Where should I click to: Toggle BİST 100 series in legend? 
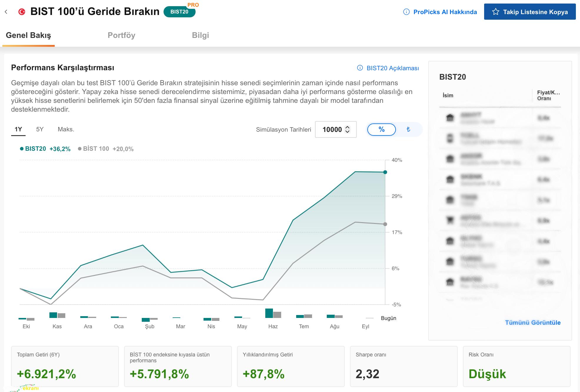point(96,149)
